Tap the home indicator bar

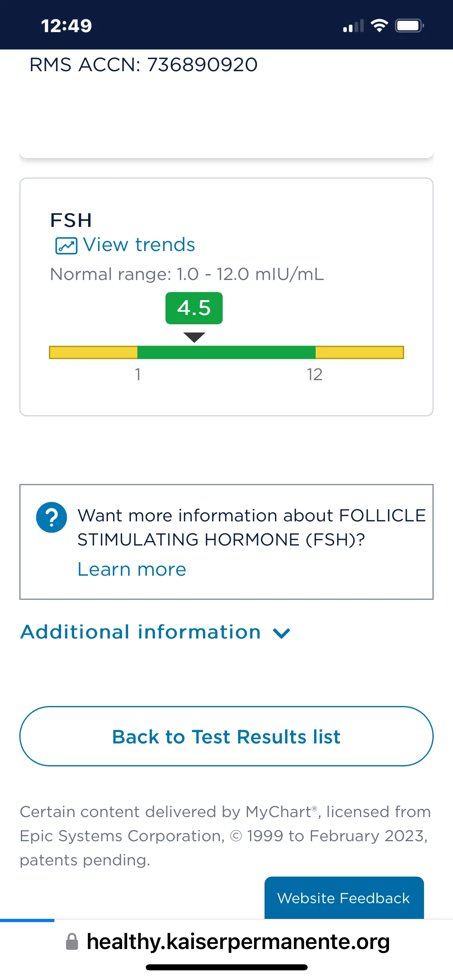pos(227,967)
